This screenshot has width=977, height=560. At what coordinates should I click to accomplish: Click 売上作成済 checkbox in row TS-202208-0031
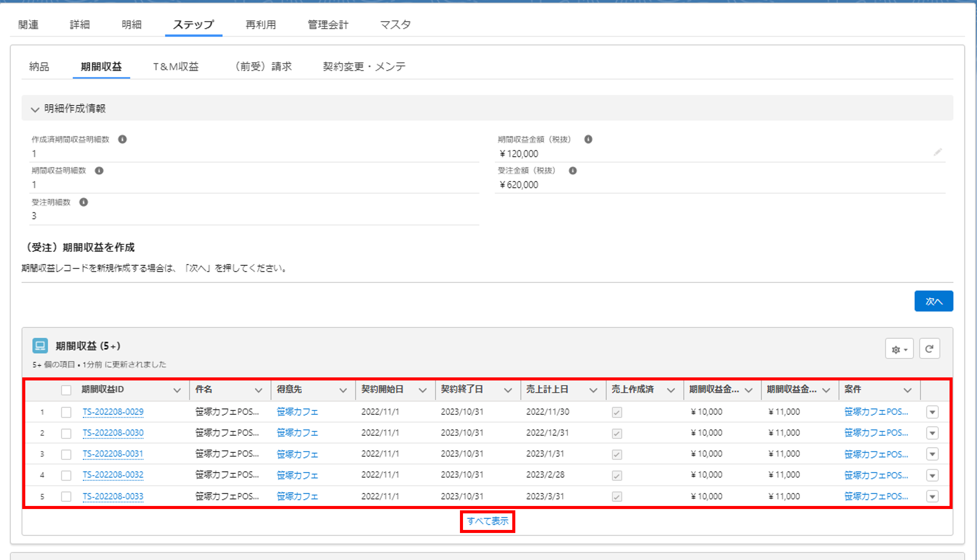pos(616,455)
